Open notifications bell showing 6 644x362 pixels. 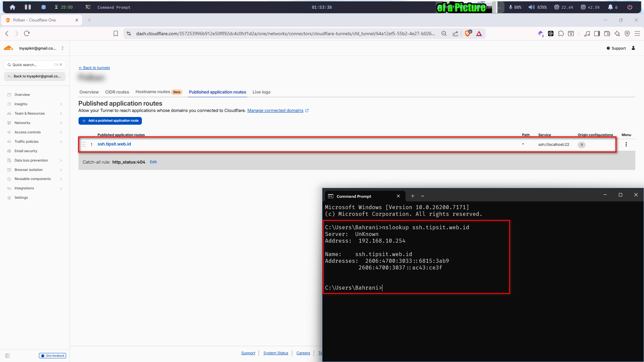click(x=613, y=7)
